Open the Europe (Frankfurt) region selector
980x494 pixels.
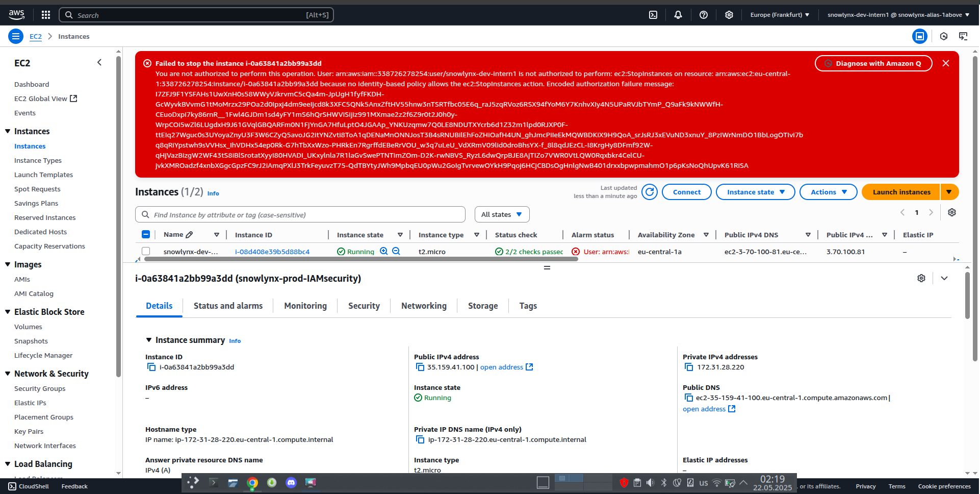pos(780,15)
